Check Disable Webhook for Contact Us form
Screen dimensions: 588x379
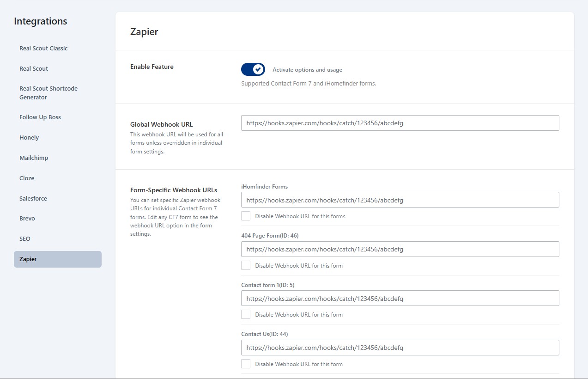coord(246,364)
